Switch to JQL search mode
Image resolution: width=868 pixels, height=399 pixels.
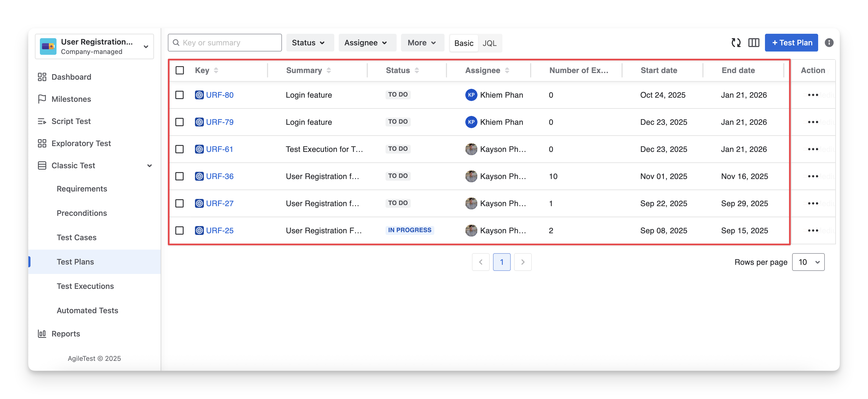click(x=489, y=43)
